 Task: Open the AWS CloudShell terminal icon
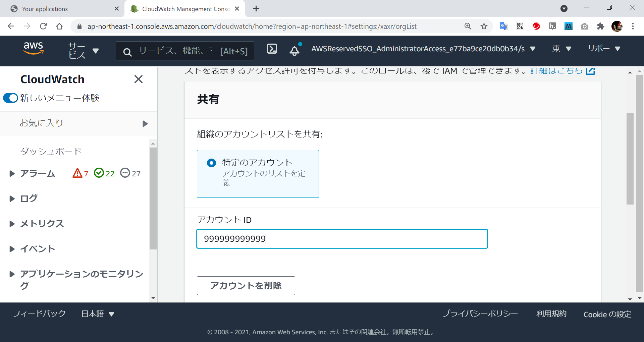coord(272,49)
